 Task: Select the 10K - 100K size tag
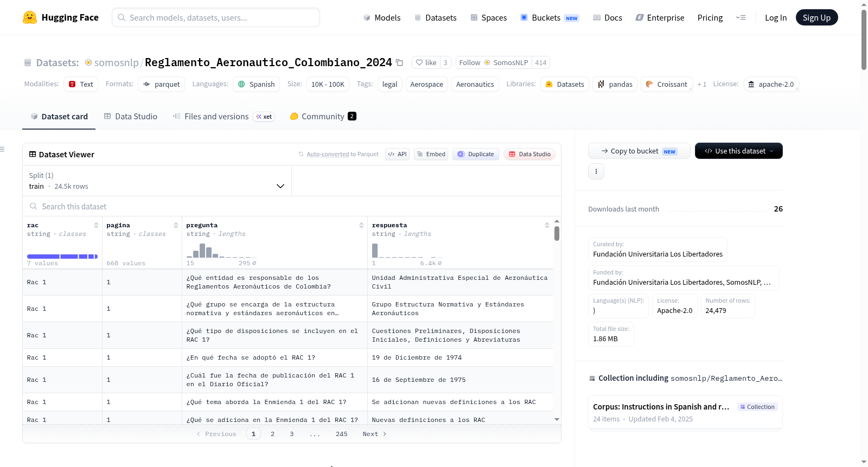click(328, 84)
